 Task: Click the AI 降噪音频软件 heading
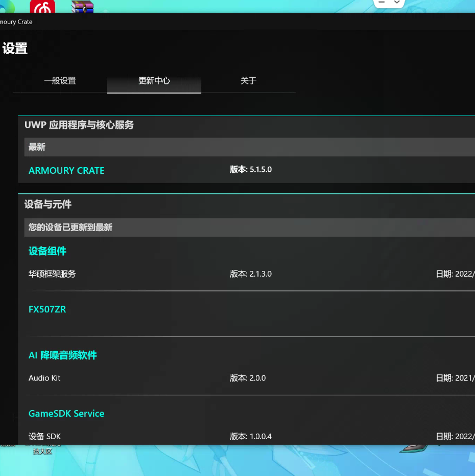click(x=62, y=355)
